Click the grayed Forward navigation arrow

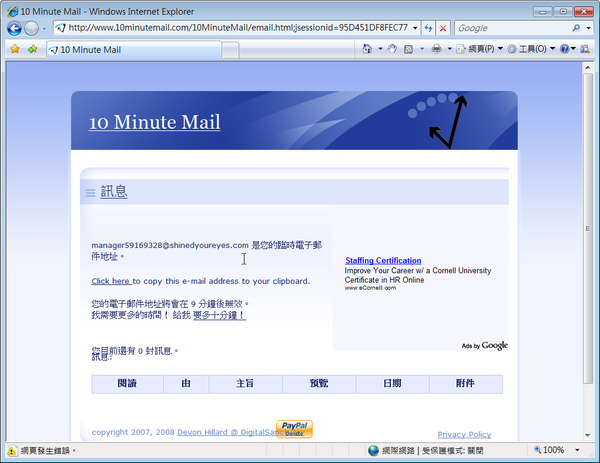[x=31, y=28]
